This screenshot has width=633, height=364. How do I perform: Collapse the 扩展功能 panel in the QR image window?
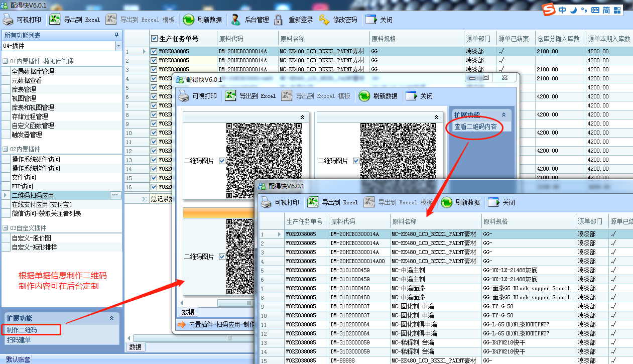tap(503, 114)
